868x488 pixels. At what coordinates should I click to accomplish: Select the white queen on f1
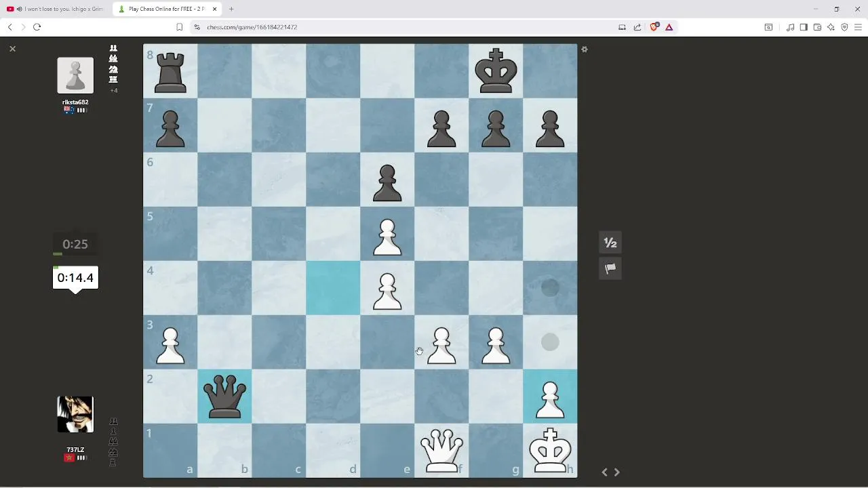441,451
